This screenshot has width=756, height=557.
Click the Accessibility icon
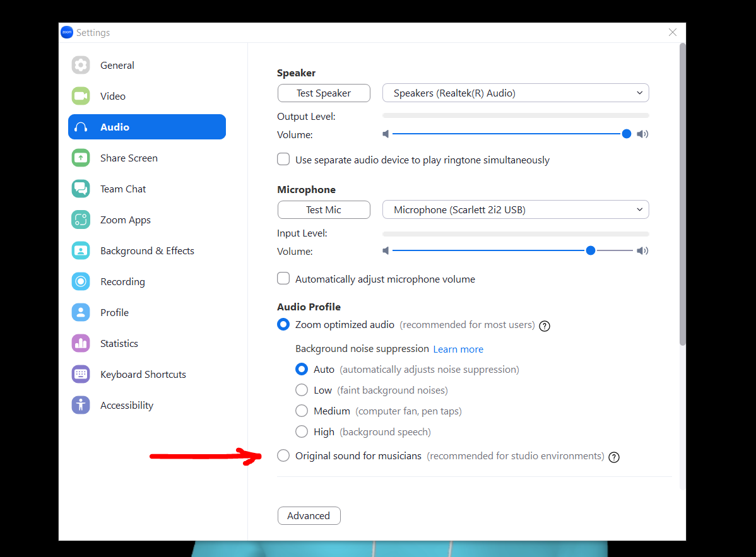[x=81, y=405]
